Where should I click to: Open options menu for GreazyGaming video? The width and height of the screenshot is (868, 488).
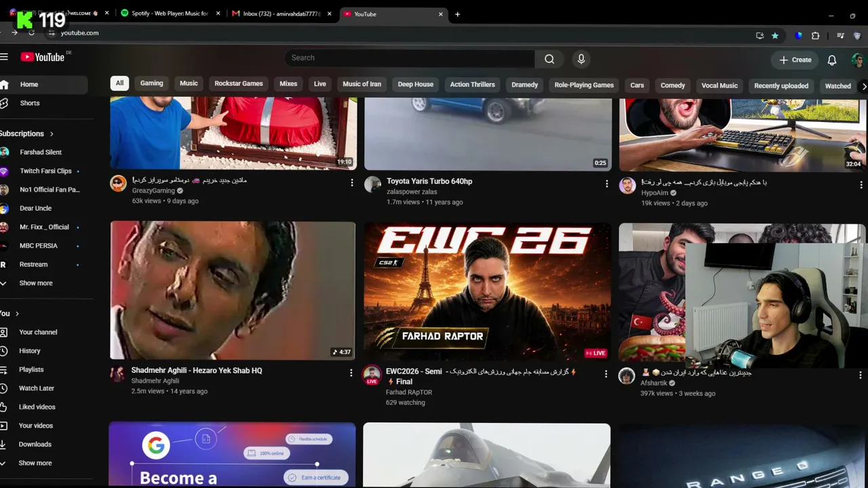[351, 182]
